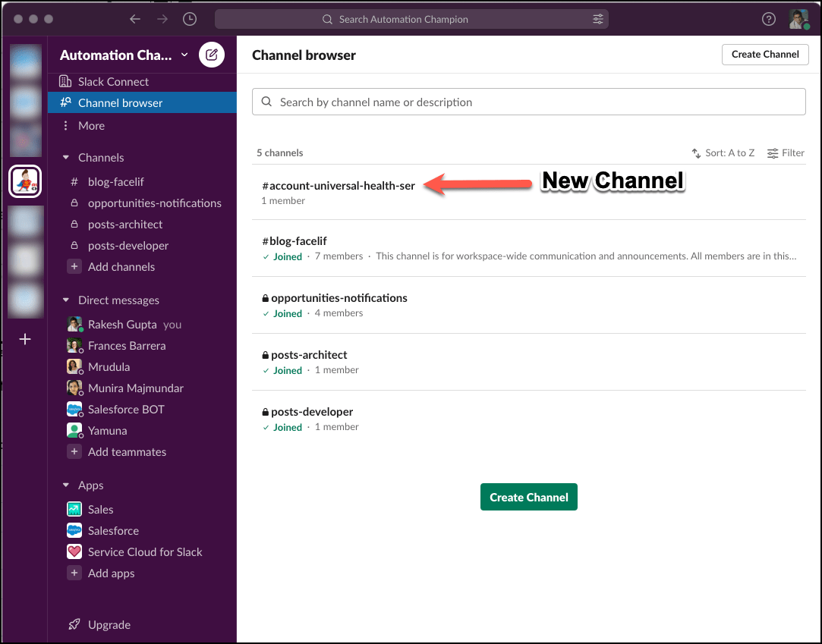The image size is (822, 644).
Task: Open the compose new message icon
Action: point(211,54)
